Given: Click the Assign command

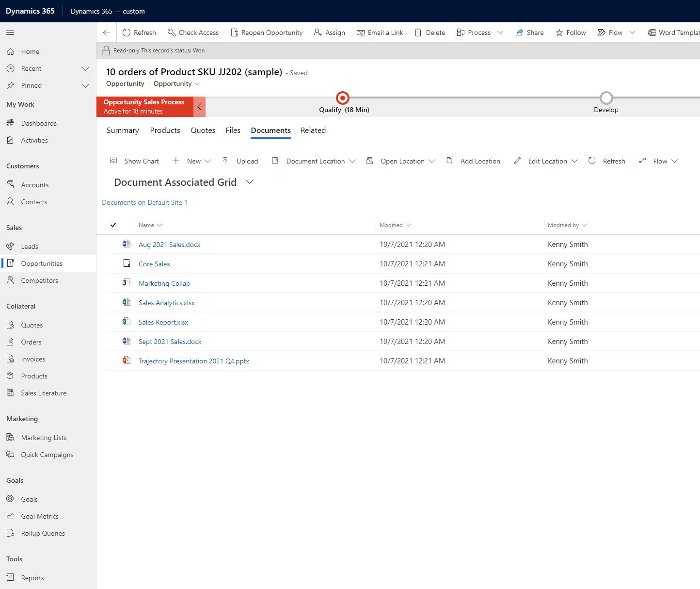Looking at the screenshot, I should click(x=330, y=33).
